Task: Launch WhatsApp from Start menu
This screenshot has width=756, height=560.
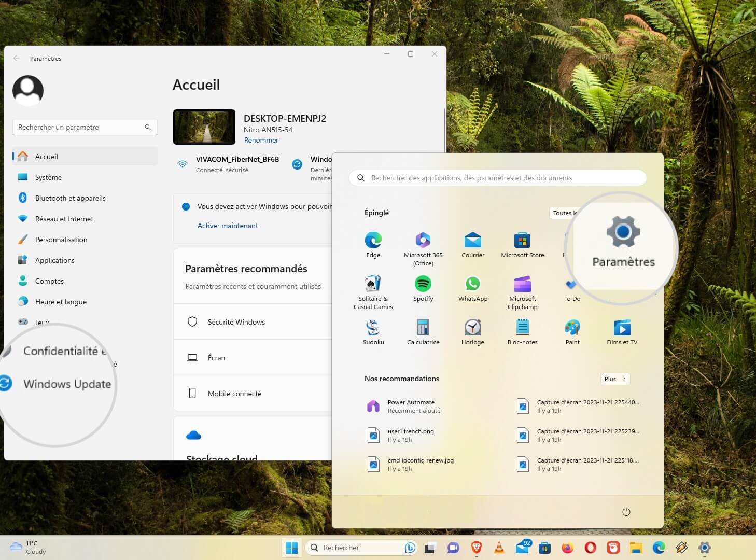Action: (x=473, y=288)
